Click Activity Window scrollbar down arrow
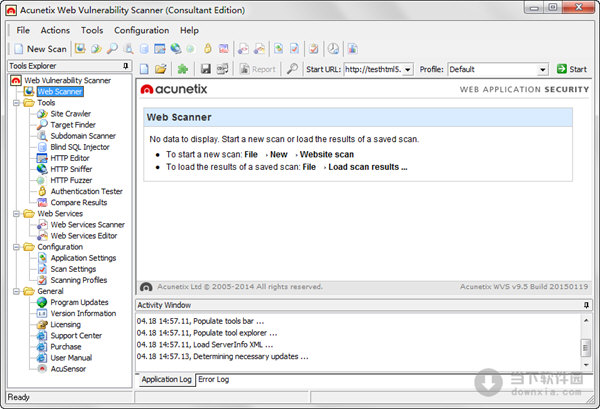 (x=586, y=365)
